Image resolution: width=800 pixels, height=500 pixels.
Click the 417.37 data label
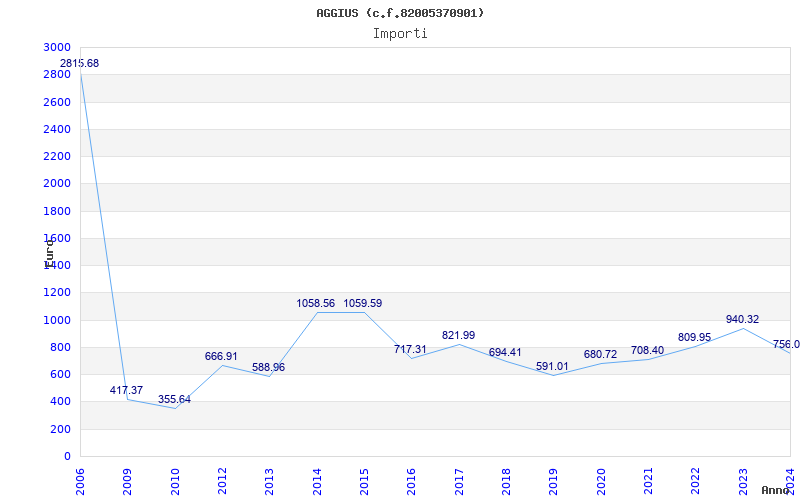[127, 390]
